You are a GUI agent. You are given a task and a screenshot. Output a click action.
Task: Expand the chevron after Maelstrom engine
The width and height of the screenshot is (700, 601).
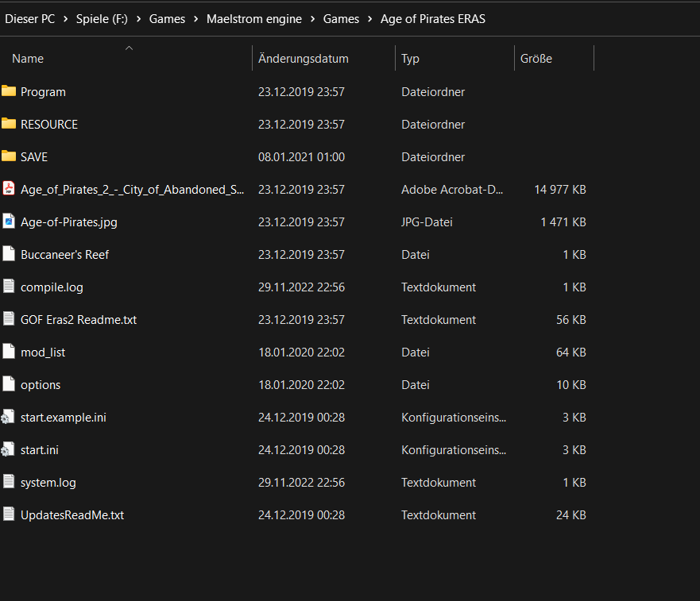tap(312, 19)
